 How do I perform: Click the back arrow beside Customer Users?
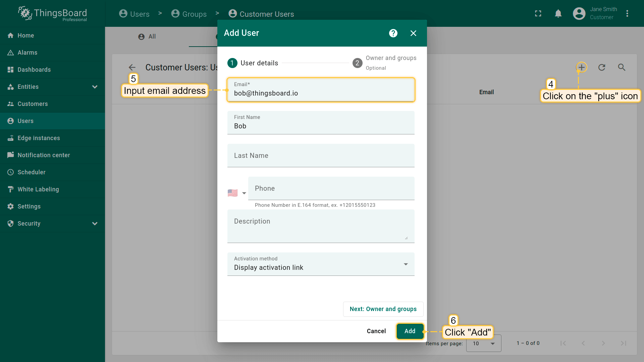132,67
